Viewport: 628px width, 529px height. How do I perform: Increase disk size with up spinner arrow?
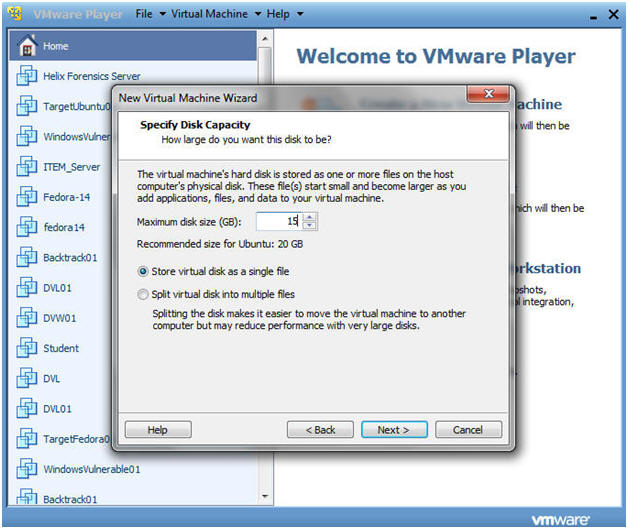click(x=309, y=217)
